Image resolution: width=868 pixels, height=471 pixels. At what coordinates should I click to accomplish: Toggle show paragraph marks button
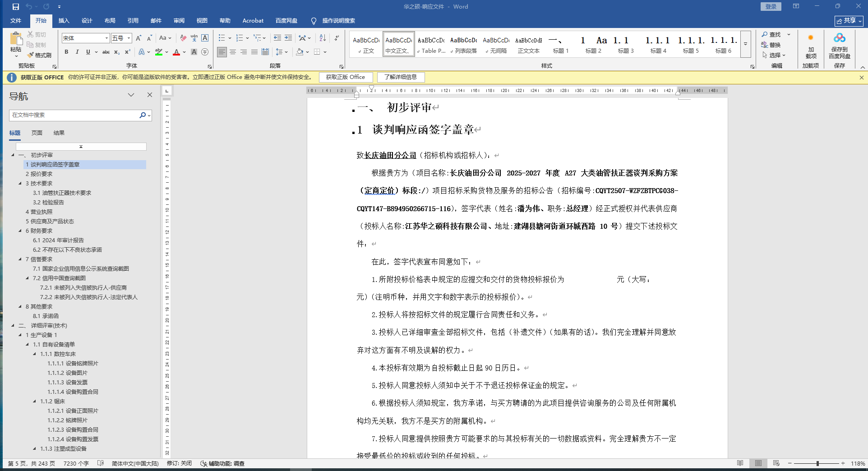[337, 38]
